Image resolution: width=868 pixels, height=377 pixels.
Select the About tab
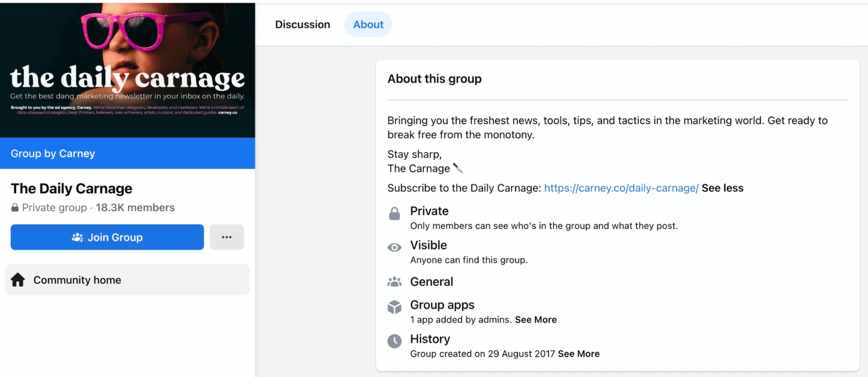tap(368, 24)
